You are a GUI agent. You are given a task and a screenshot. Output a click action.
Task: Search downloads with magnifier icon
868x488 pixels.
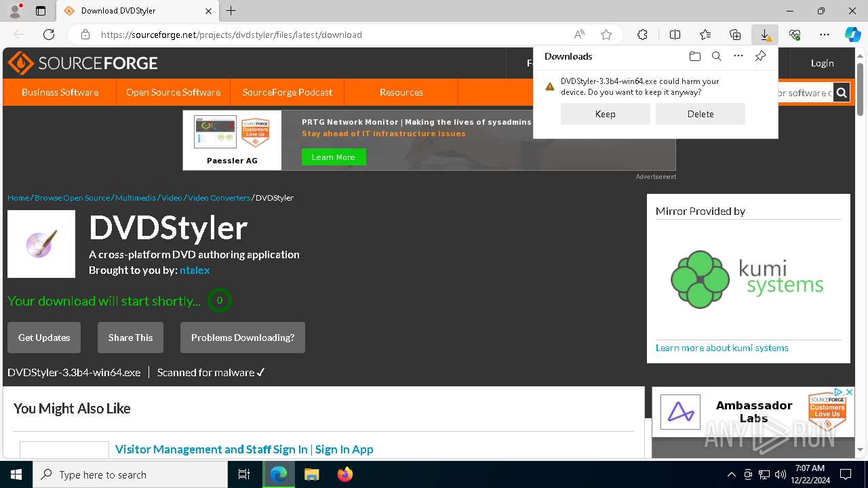(716, 56)
